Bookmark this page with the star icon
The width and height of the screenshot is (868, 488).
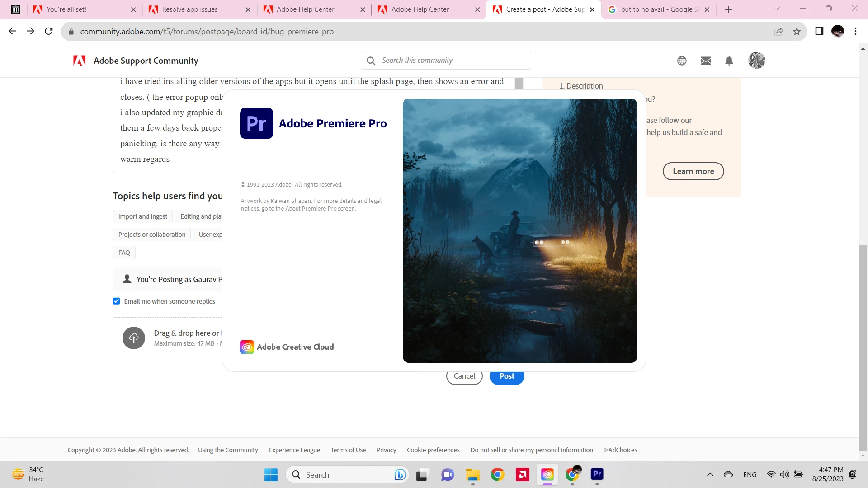(797, 32)
